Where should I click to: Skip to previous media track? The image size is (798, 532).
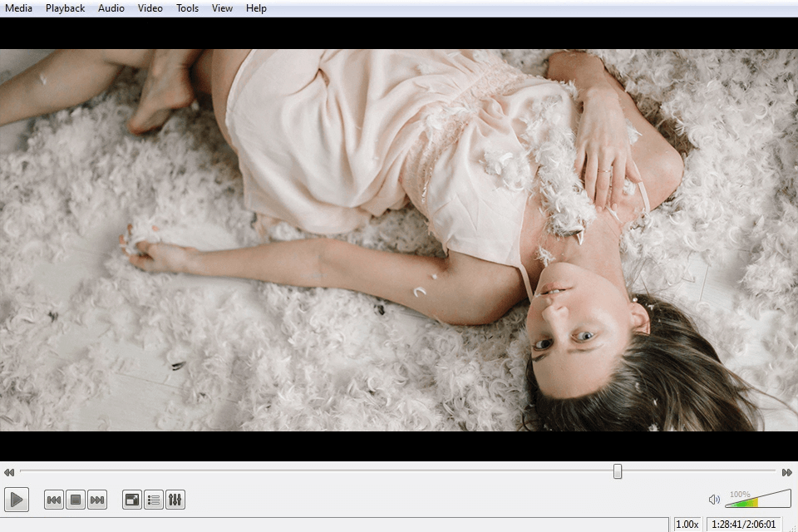click(54, 500)
